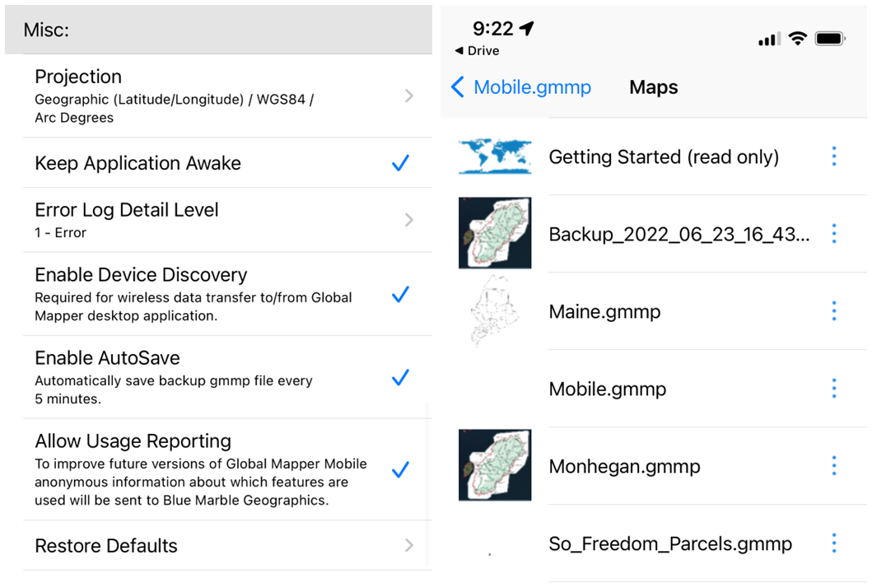872x588 pixels.
Task: Open the three-dot menu for the Backup_2022_06_23 map
Action: (x=833, y=234)
